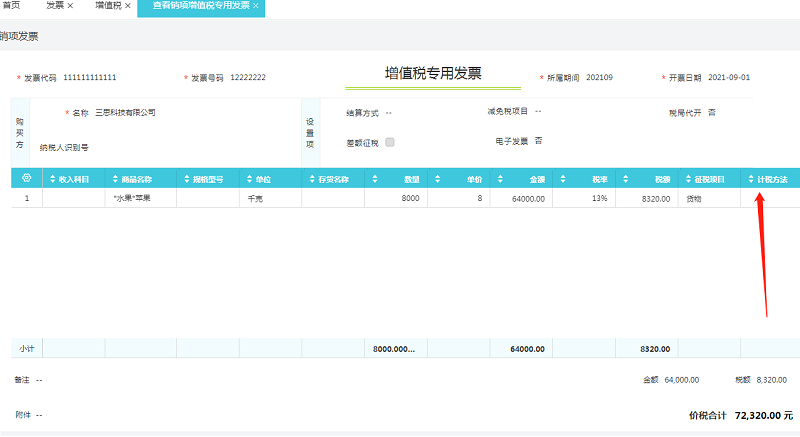Close the 发票 tab
Screen dimensions: 800x437
[69, 6]
